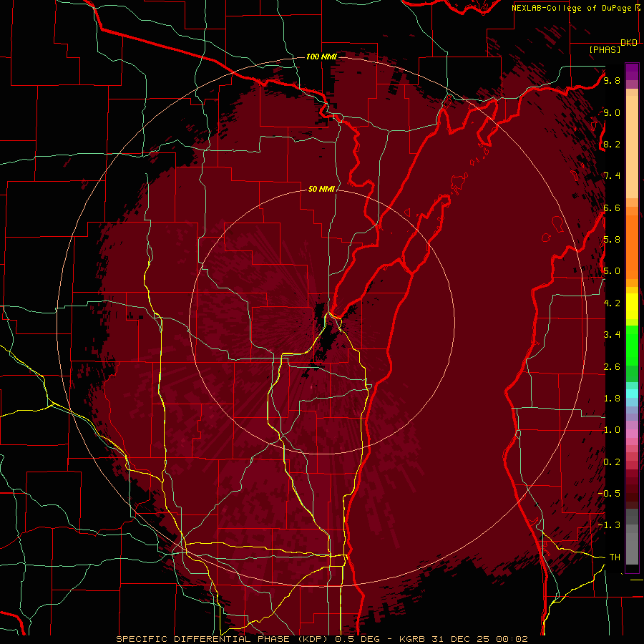The height and width of the screenshot is (644, 644).
Task: Click the 50 NMI range ring label
Action: click(x=321, y=189)
